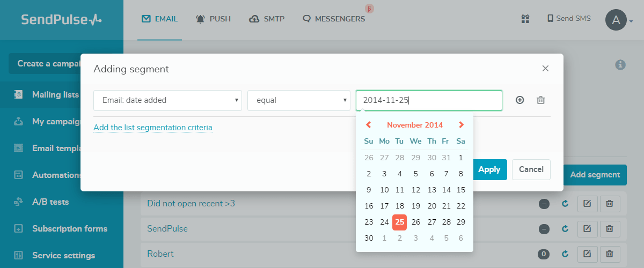Go to next month in calendar
The height and width of the screenshot is (268, 644).
coord(461,125)
